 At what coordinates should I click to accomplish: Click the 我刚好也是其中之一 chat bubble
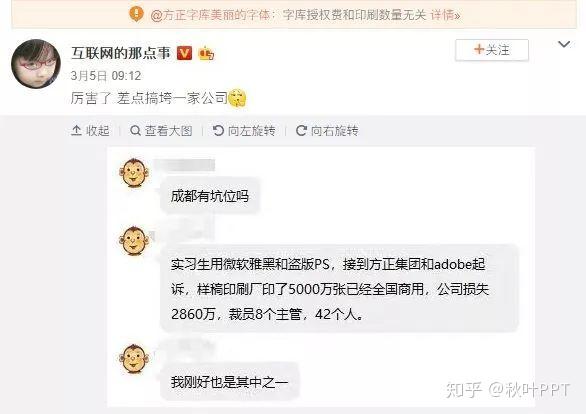click(229, 382)
